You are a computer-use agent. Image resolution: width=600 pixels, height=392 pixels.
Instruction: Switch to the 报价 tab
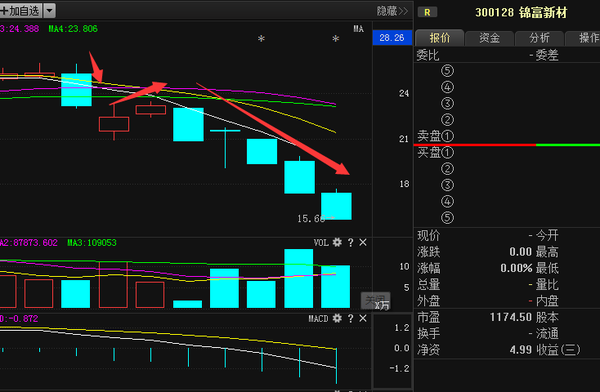[440, 38]
